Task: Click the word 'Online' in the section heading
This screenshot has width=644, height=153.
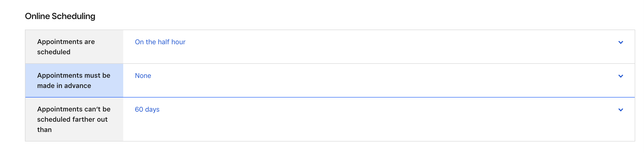Action: pyautogui.click(x=37, y=16)
